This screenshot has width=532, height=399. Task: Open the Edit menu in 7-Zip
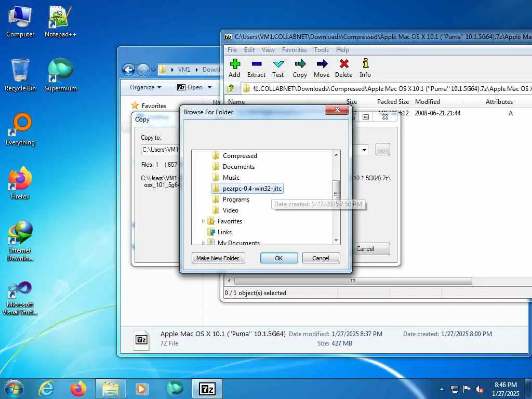[x=249, y=50]
